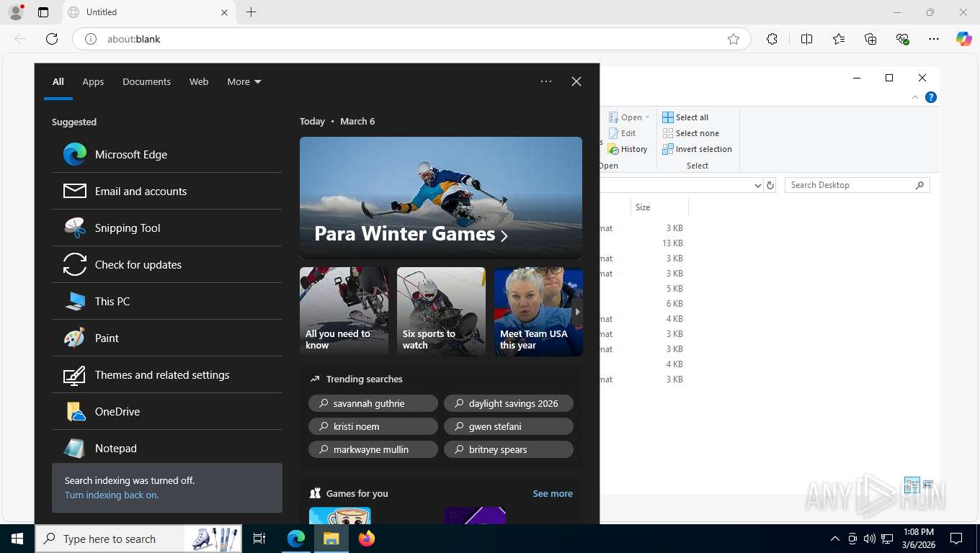Open volume control in system tray
The image size is (980, 553).
pos(870,539)
